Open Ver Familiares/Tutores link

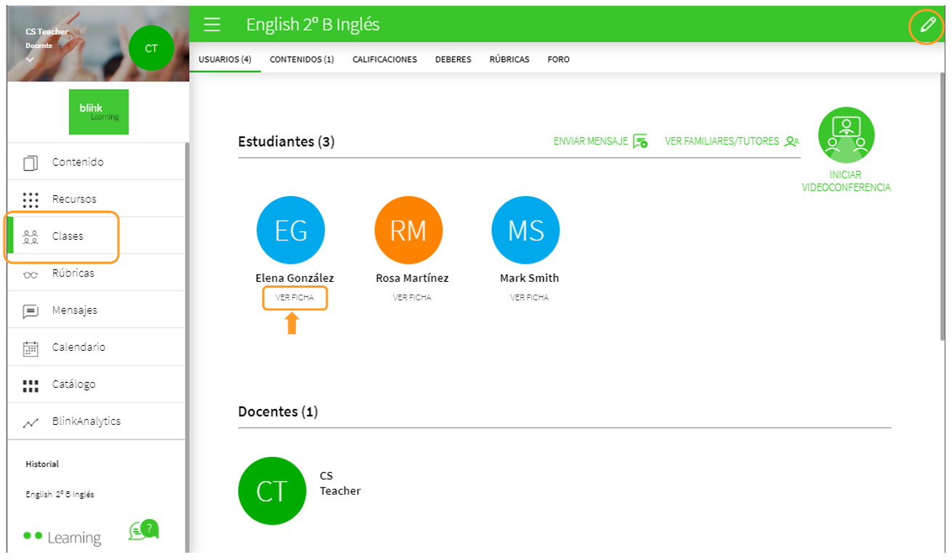point(731,142)
